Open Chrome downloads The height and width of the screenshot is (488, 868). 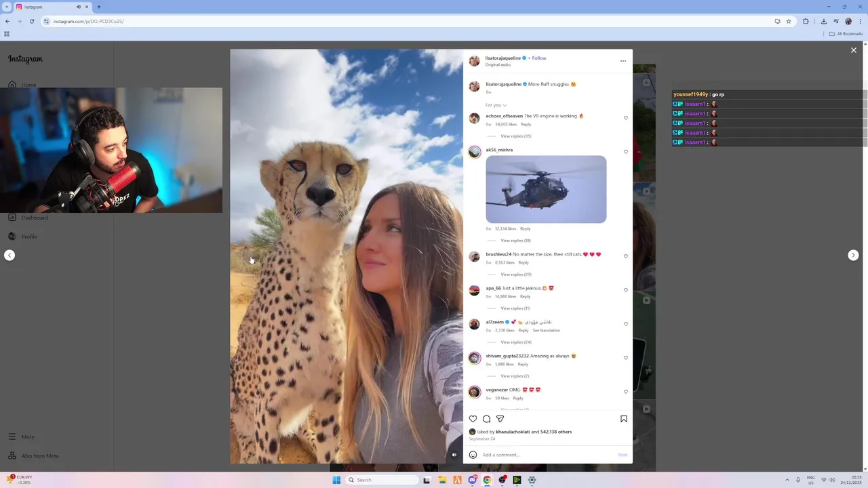coord(823,21)
